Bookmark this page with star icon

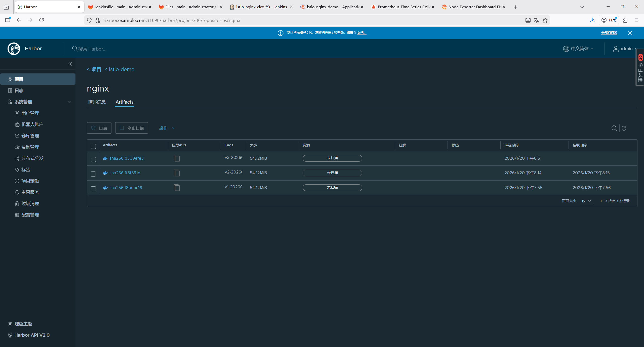(545, 20)
